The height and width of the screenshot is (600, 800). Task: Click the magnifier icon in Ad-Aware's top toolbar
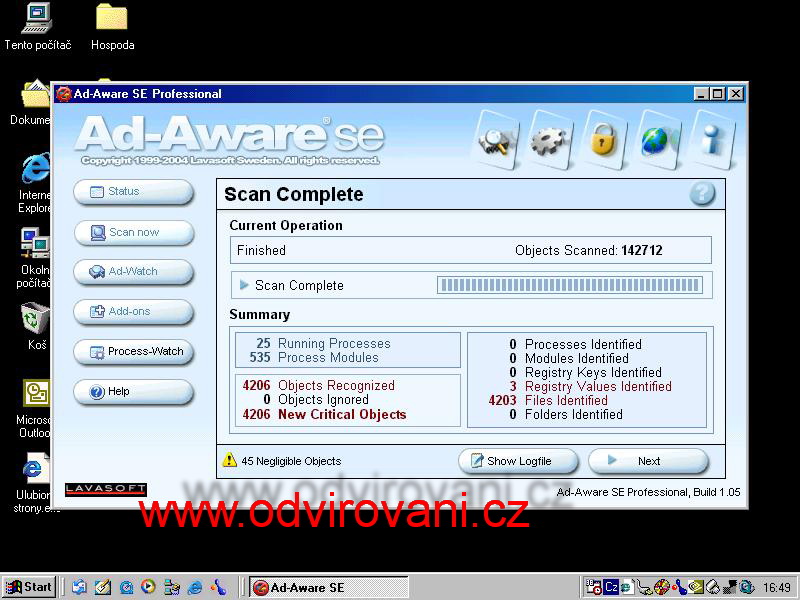tap(495, 140)
